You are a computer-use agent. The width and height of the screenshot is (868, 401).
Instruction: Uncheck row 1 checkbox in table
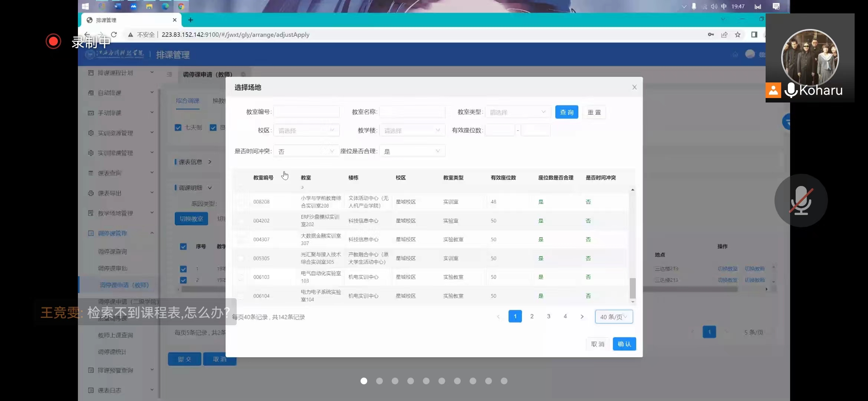point(183,269)
